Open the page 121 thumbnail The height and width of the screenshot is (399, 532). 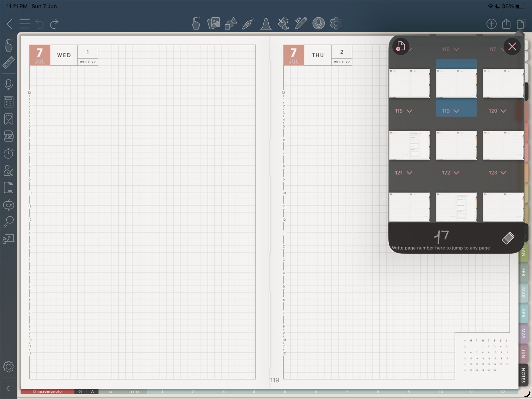(409, 145)
